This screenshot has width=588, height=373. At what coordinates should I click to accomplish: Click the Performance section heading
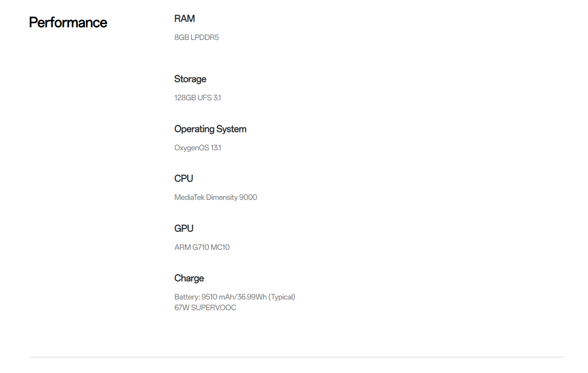pos(68,22)
